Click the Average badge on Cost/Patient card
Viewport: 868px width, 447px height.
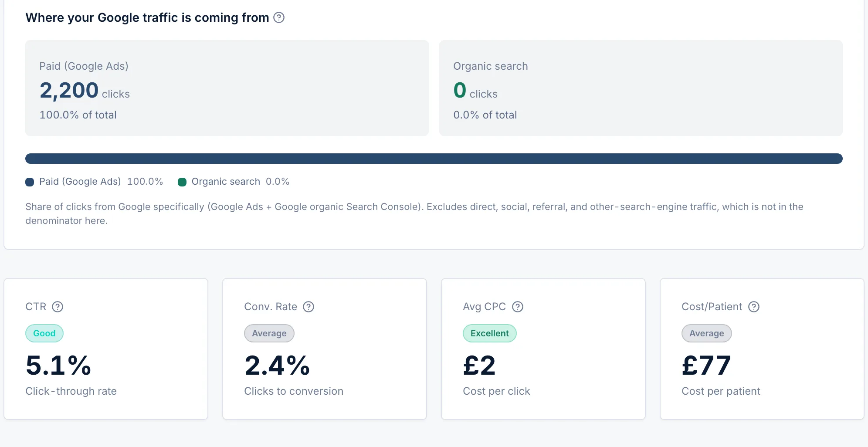click(707, 333)
